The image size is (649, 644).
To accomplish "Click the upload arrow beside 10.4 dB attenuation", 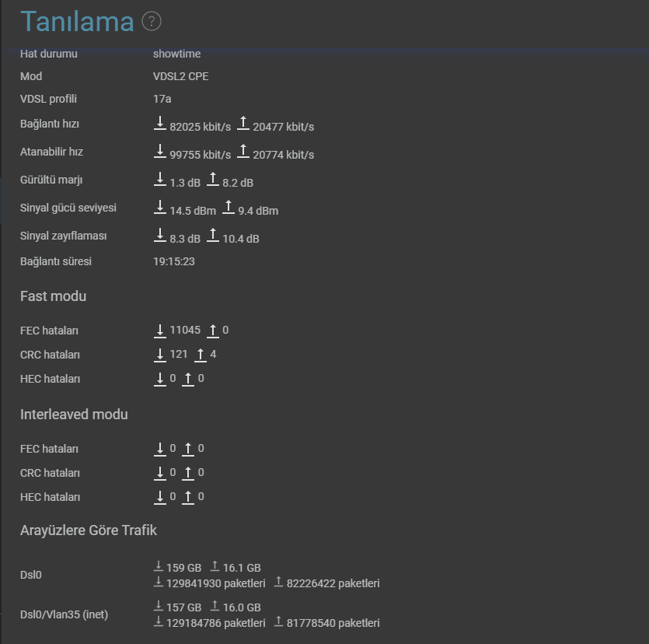I will coord(213,236).
